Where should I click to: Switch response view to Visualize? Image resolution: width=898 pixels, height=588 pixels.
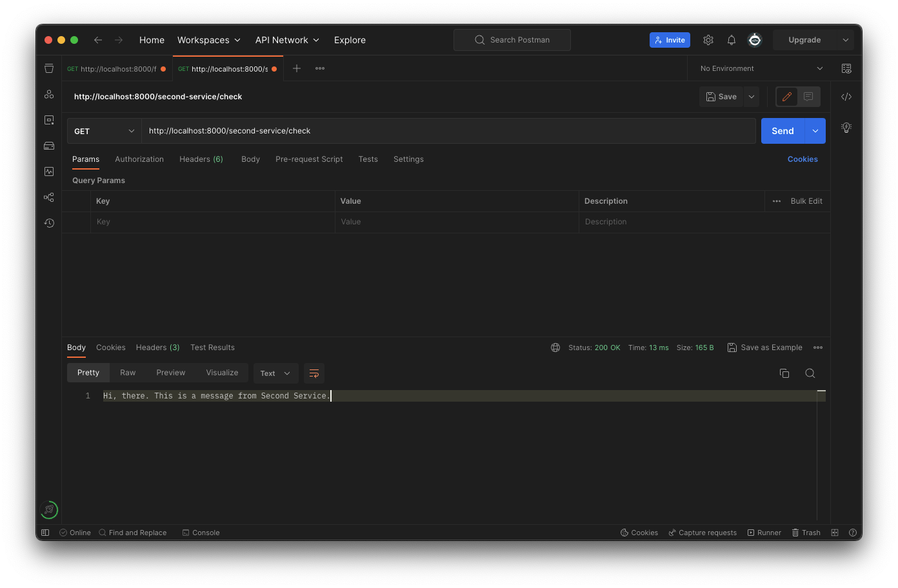[x=222, y=373]
